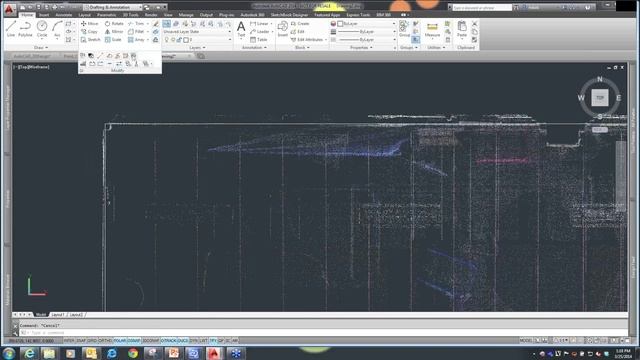Toggle OTRACK in status bar
This screenshot has height=360, width=640.
click(168, 340)
